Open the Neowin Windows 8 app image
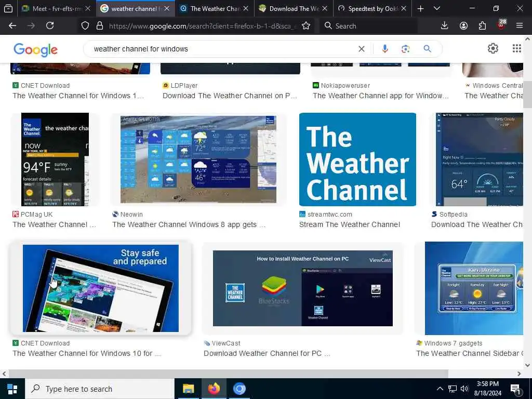 (198, 159)
